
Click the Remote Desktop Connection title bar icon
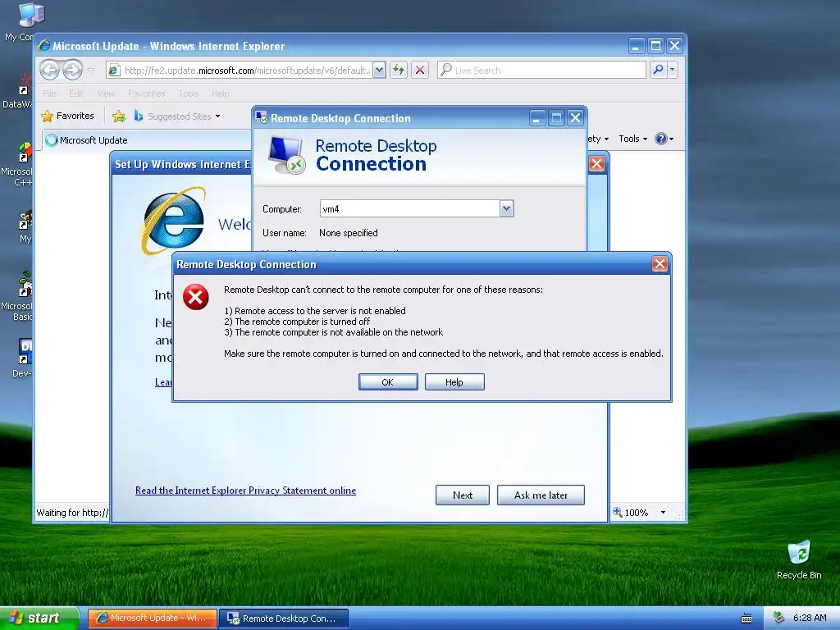[x=262, y=117]
